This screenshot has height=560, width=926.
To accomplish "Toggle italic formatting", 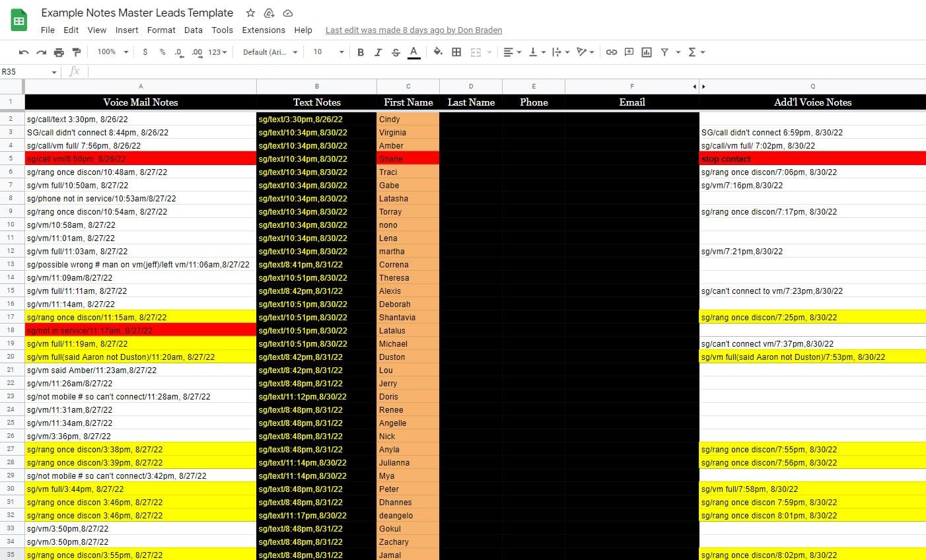I will 378,52.
